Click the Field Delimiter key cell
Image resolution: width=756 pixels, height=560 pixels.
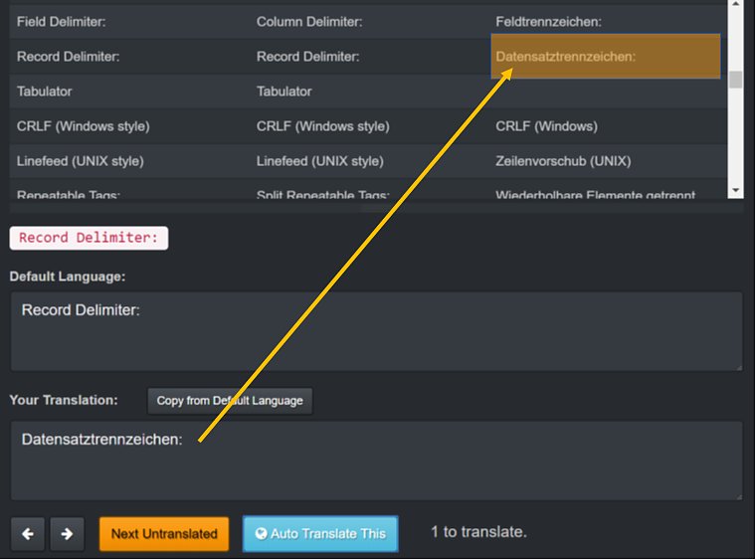tap(62, 22)
